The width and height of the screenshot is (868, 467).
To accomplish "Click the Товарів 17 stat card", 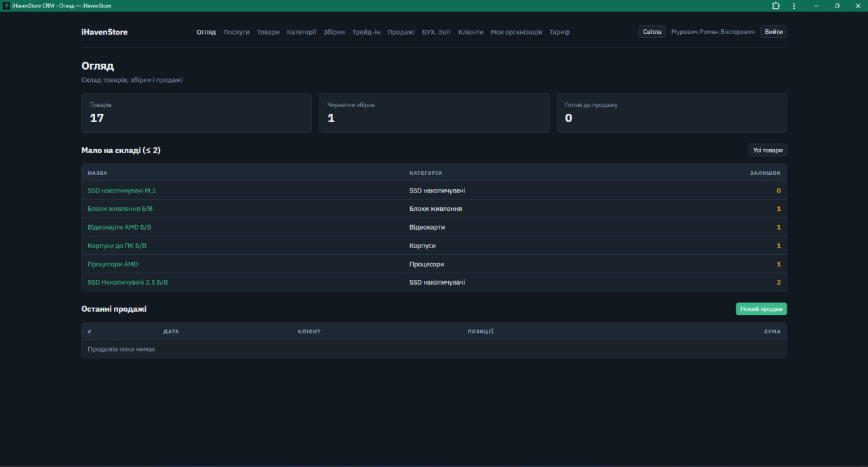I will coord(197,113).
